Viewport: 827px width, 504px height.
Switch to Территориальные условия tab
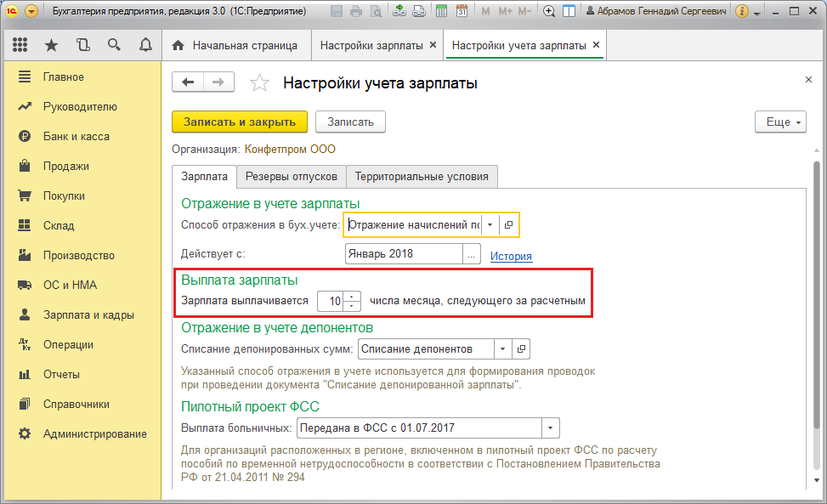tap(422, 177)
